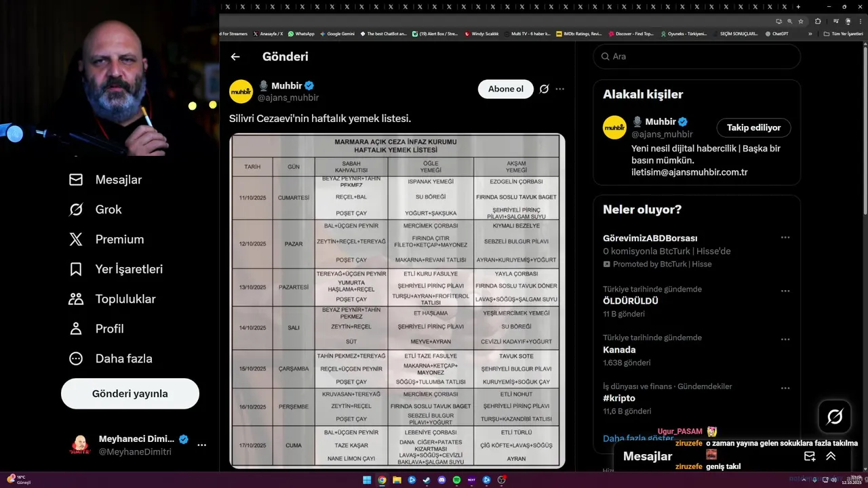Click Daha fazla göster under trends
The height and width of the screenshot is (488, 868).
click(x=637, y=439)
